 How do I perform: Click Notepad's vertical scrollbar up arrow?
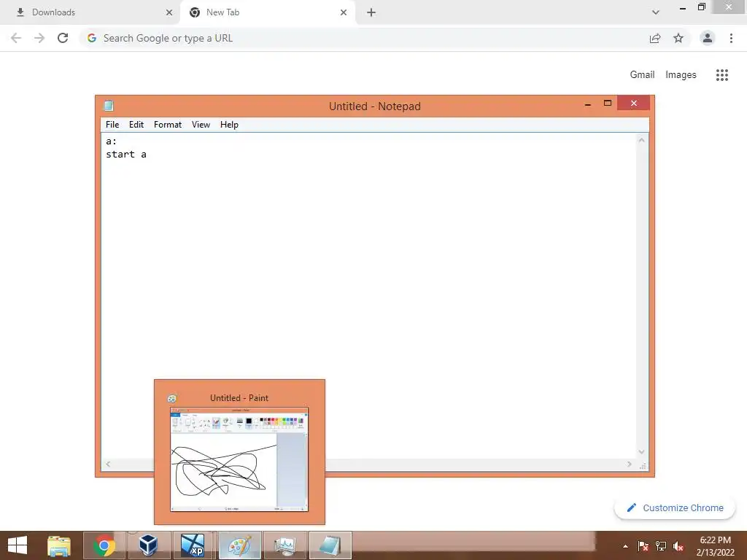point(642,140)
